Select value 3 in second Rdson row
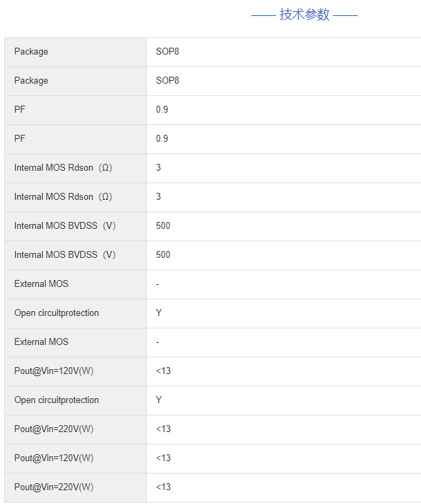This screenshot has height=504, width=421. click(x=158, y=197)
